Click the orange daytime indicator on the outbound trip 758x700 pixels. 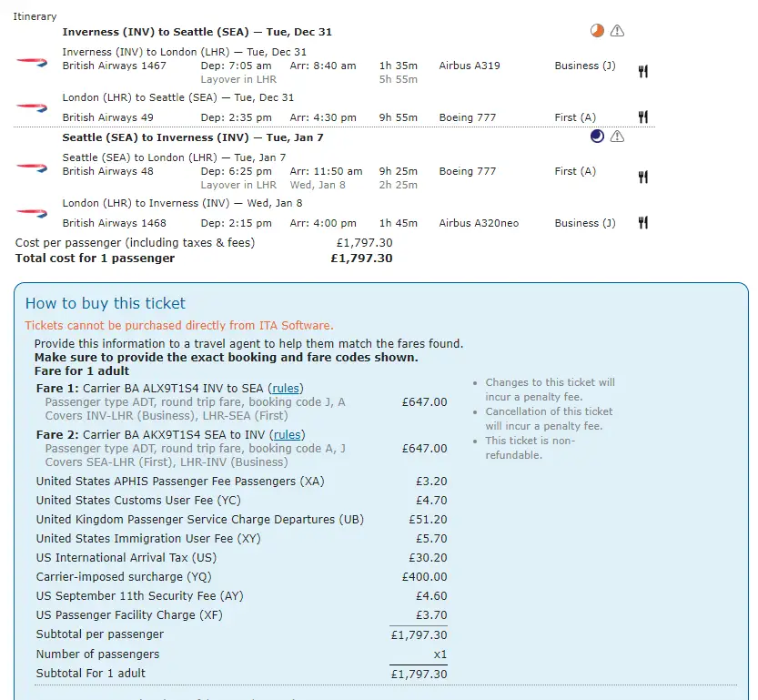click(597, 31)
